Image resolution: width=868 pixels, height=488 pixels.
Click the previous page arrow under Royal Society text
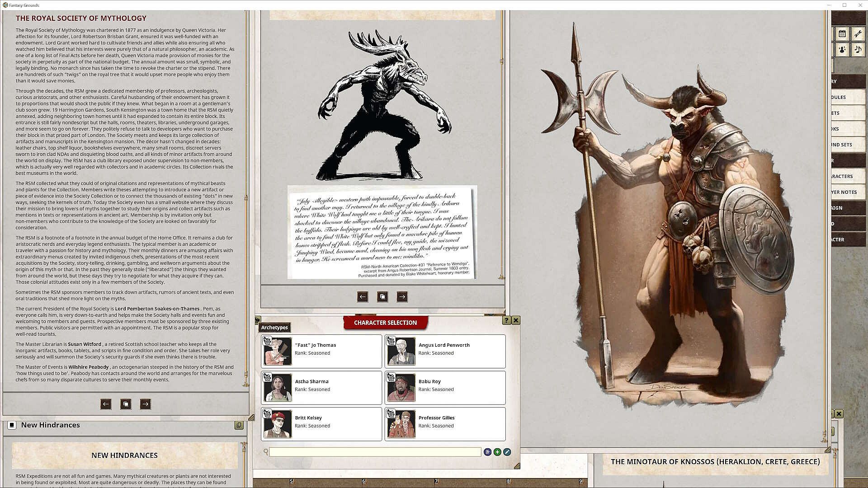[106, 404]
